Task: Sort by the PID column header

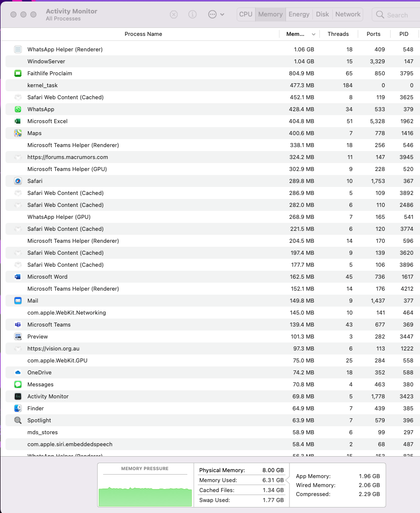Action: coord(404,34)
